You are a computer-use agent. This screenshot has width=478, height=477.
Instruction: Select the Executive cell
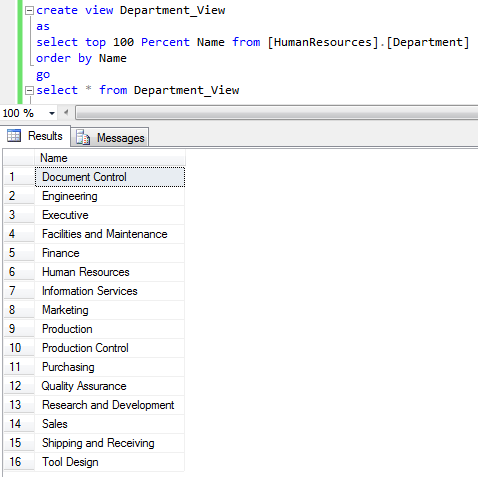click(x=110, y=215)
